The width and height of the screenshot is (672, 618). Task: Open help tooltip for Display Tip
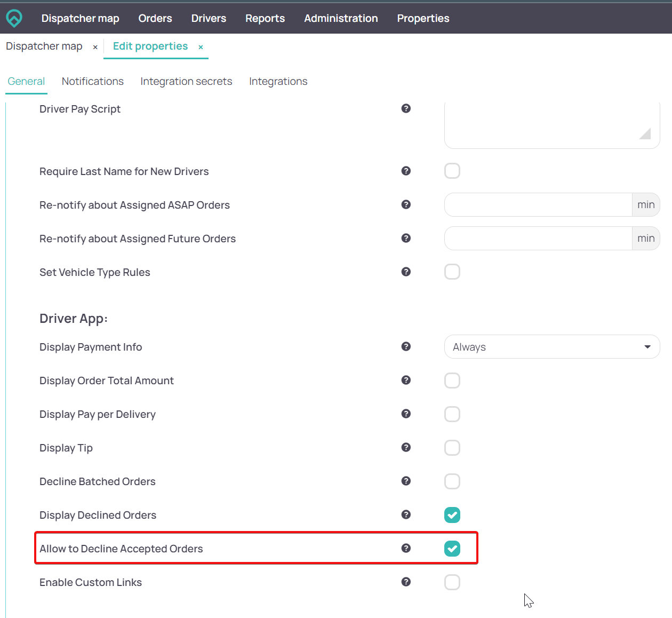(x=406, y=447)
